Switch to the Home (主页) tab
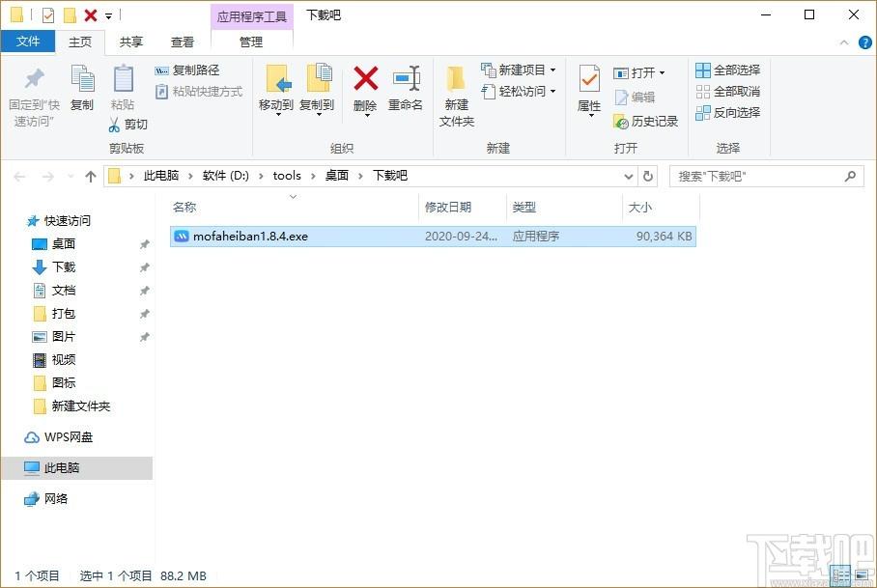The height and width of the screenshot is (588, 877). (x=80, y=42)
